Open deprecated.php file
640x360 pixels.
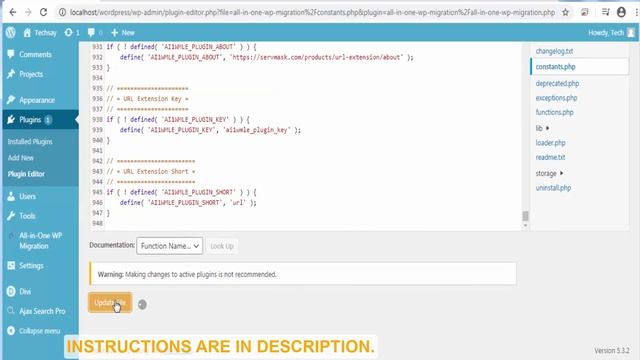[x=557, y=83]
